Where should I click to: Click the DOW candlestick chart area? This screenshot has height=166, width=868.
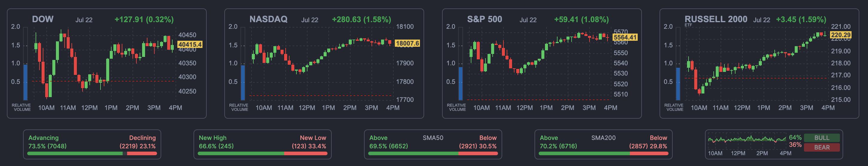[x=103, y=64]
